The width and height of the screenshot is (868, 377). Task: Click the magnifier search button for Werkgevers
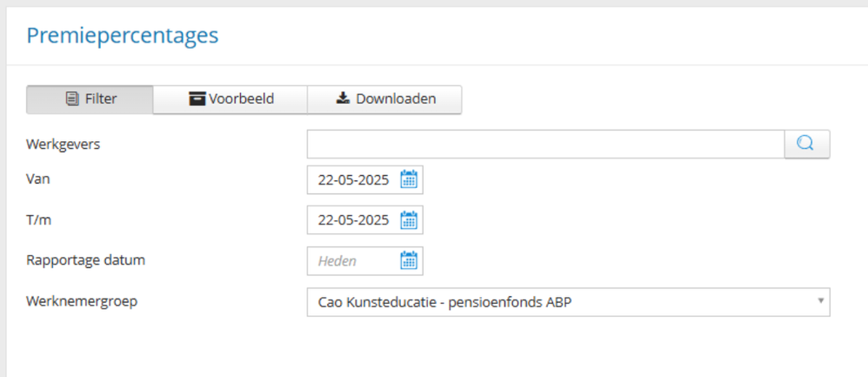click(x=806, y=145)
